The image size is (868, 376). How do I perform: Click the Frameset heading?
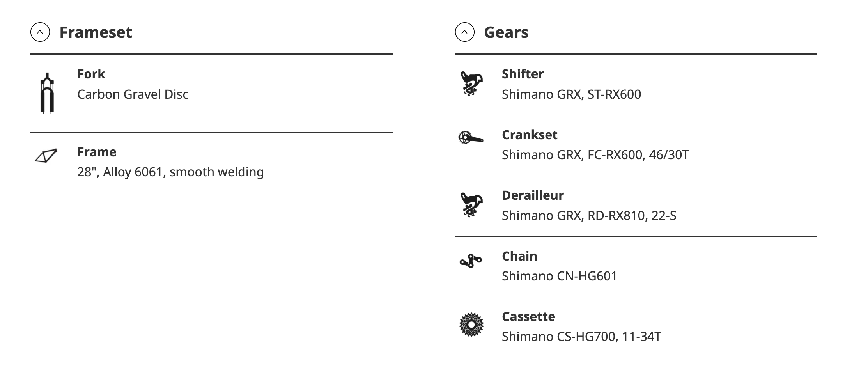coord(96,32)
